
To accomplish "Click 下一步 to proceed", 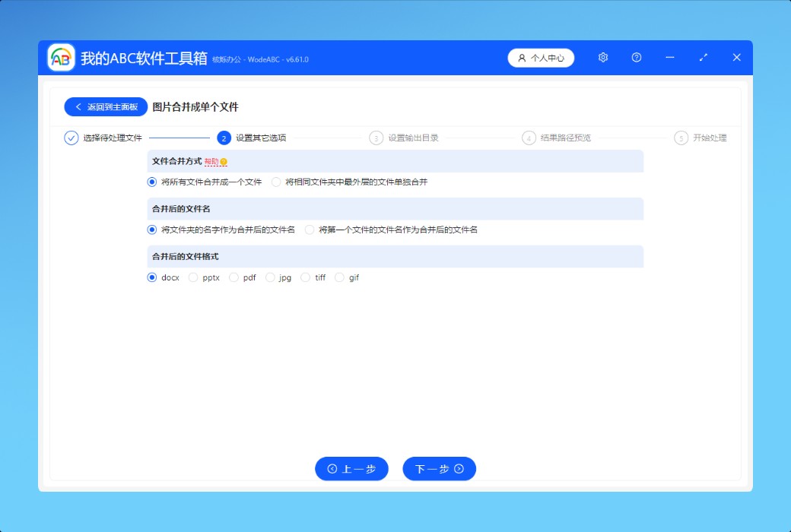I will pos(439,469).
